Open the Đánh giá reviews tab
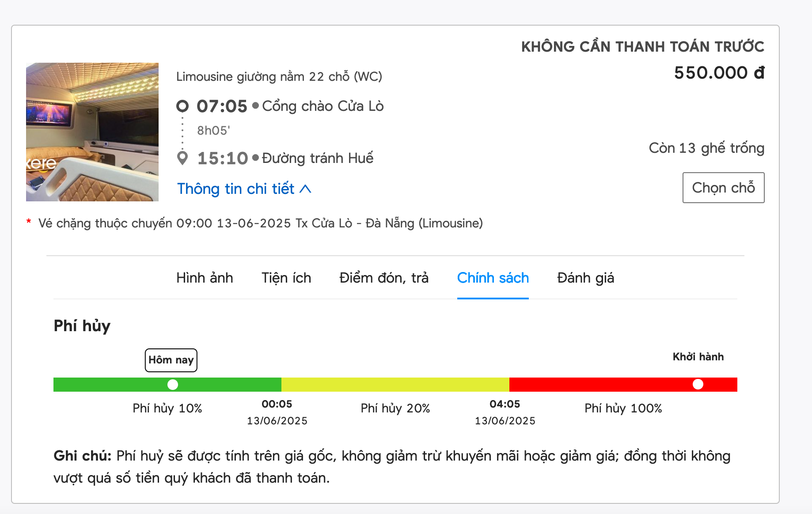 click(x=585, y=278)
